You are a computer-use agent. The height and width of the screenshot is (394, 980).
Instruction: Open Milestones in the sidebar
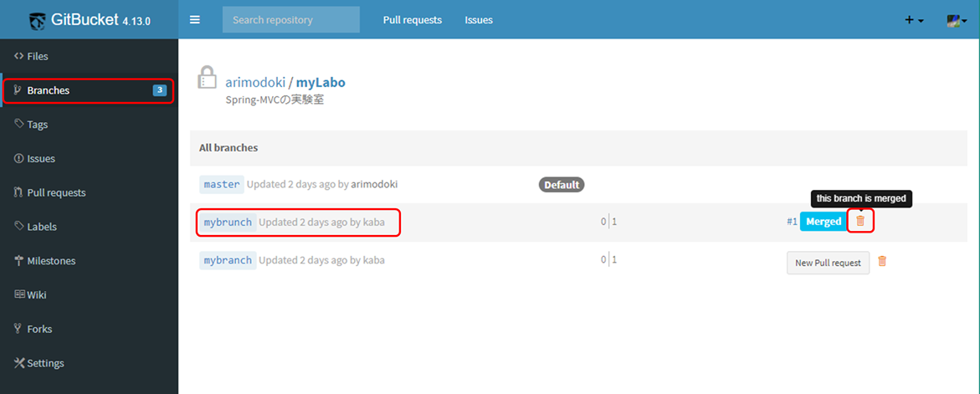coord(89,260)
